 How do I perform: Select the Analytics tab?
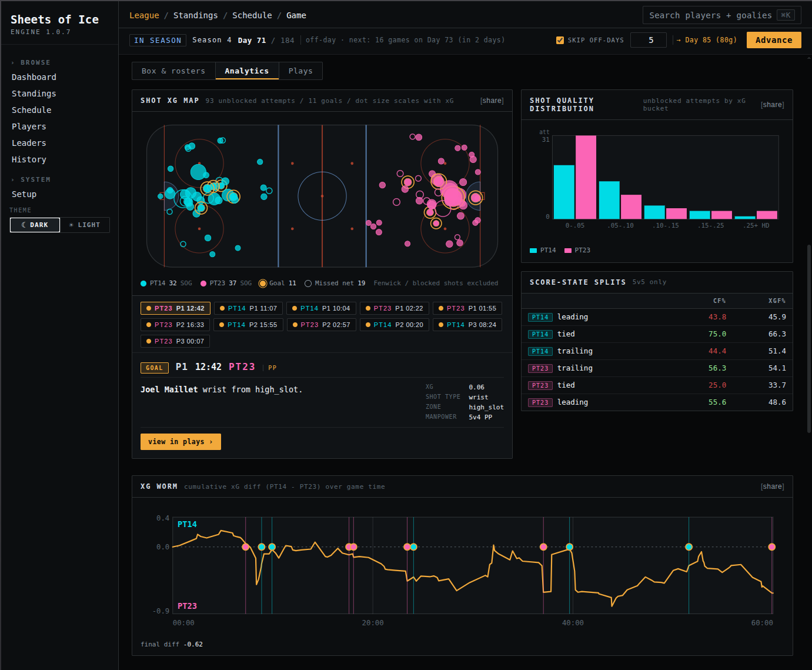247,71
